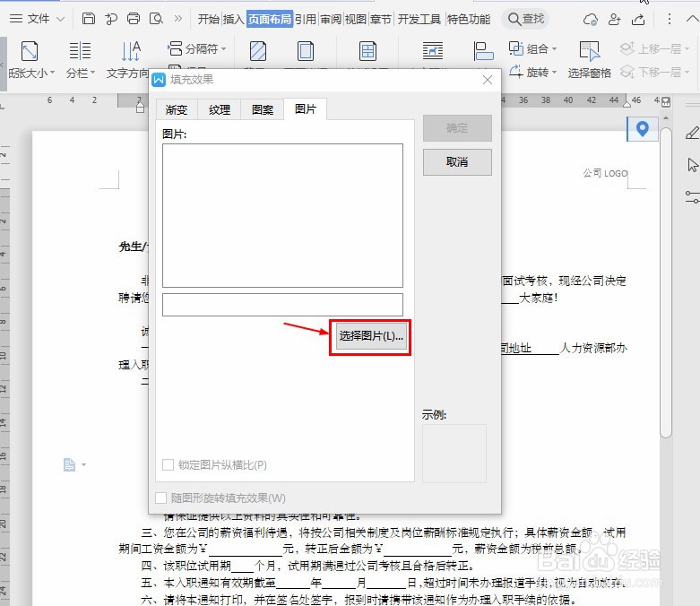Click the text wrapping icon
The image size is (700, 606).
(433, 51)
